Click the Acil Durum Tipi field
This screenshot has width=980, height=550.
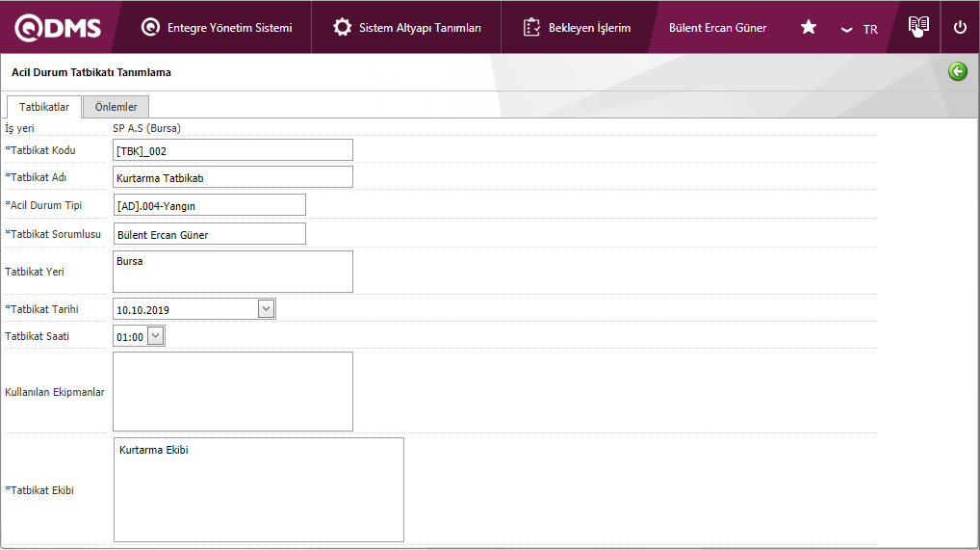[x=209, y=205]
